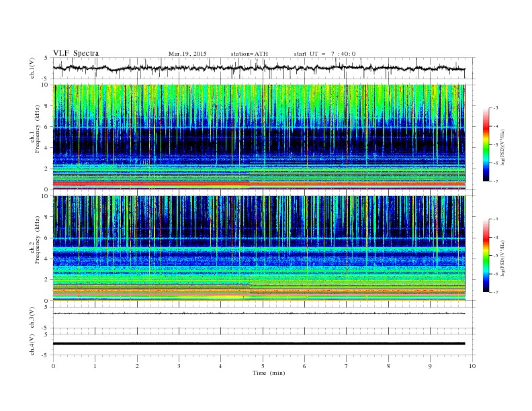Click the "8" tick on the time axis
The width and height of the screenshot is (532, 411).
click(x=388, y=366)
